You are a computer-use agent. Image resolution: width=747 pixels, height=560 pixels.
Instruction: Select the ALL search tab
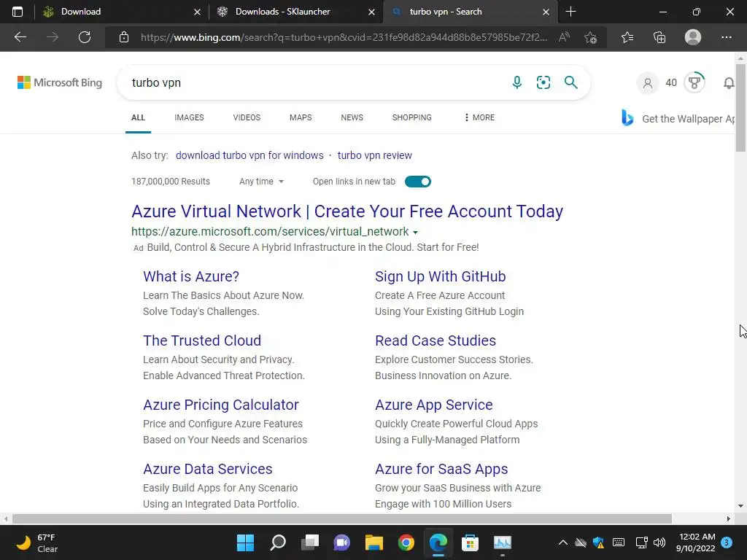pos(138,117)
